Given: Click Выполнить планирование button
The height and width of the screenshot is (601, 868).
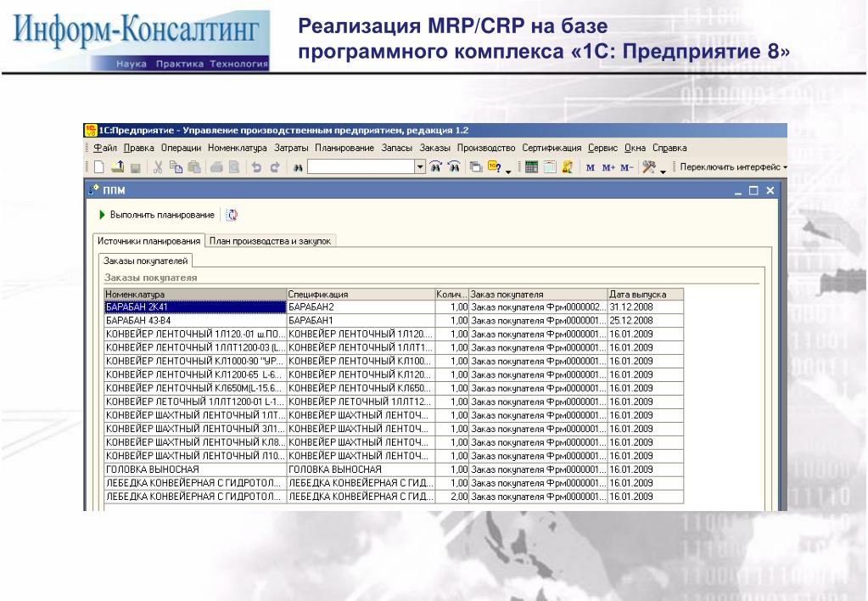Looking at the screenshot, I should 157,215.
